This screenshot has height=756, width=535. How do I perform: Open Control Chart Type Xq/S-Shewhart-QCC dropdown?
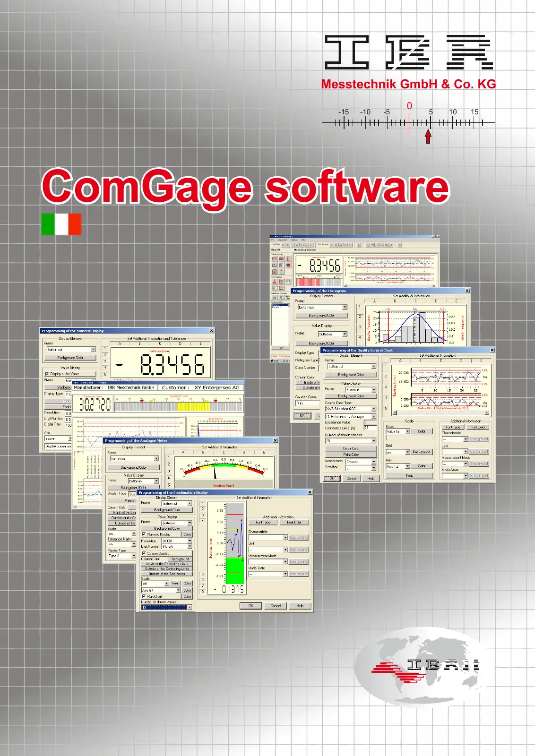click(351, 409)
